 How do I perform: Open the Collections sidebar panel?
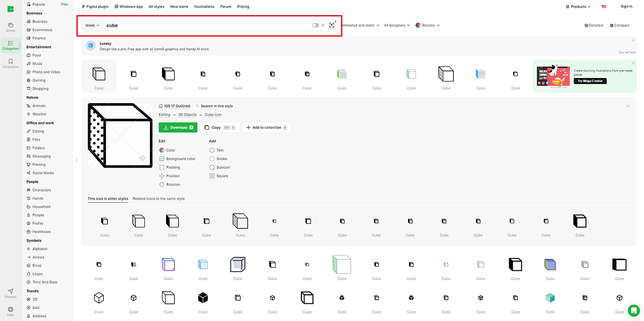11,63
